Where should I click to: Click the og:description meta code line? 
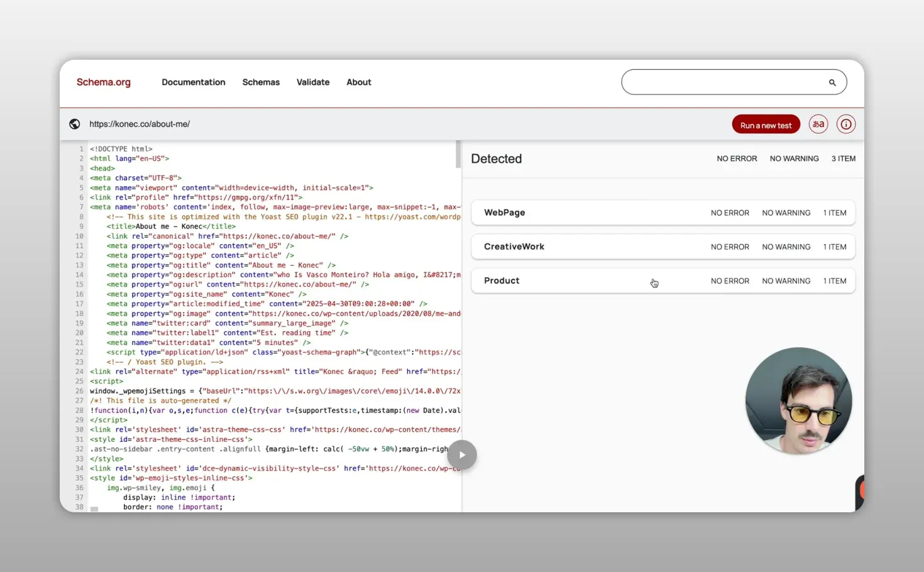283,275
